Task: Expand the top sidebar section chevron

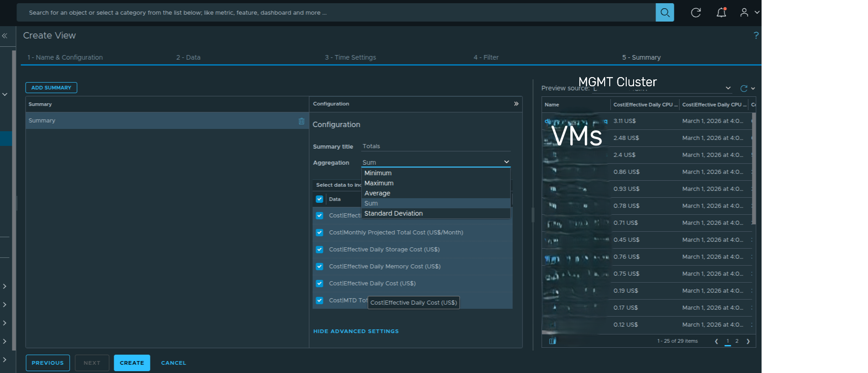Action: (5, 95)
